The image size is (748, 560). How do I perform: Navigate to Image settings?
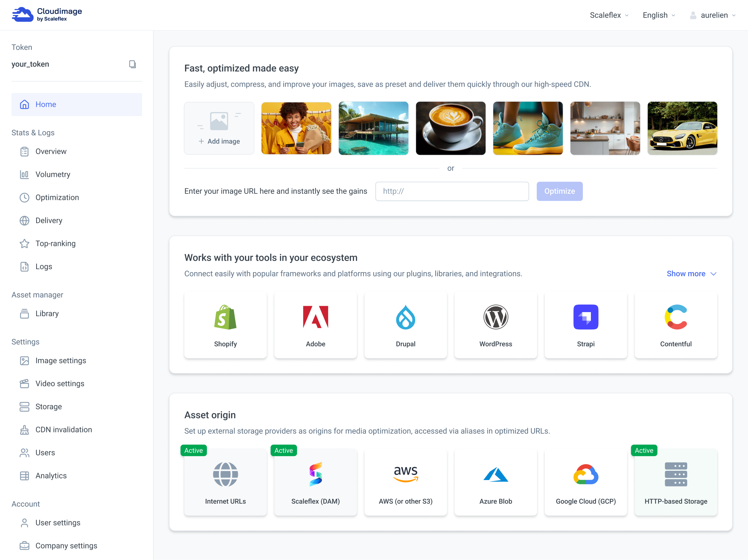point(60,361)
